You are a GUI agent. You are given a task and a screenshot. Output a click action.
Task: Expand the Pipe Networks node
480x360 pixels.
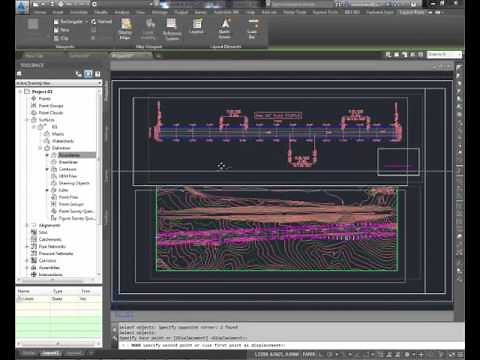pyautogui.click(x=27, y=246)
